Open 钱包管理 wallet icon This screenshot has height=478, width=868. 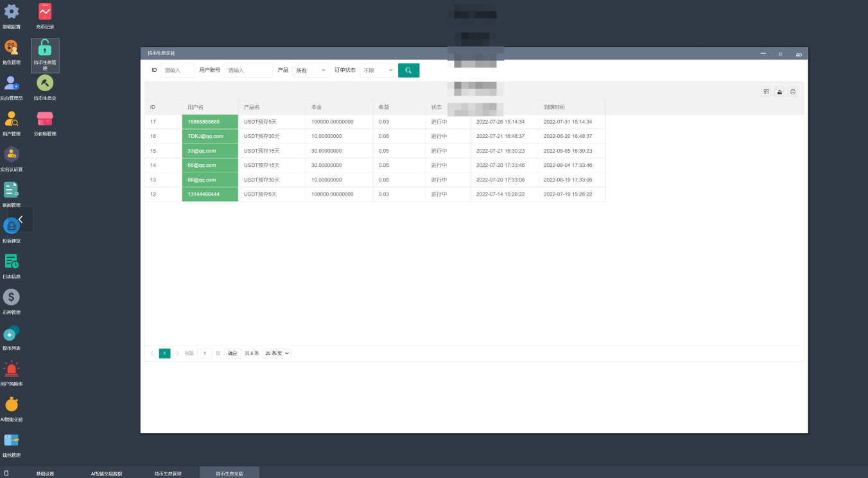click(12, 440)
